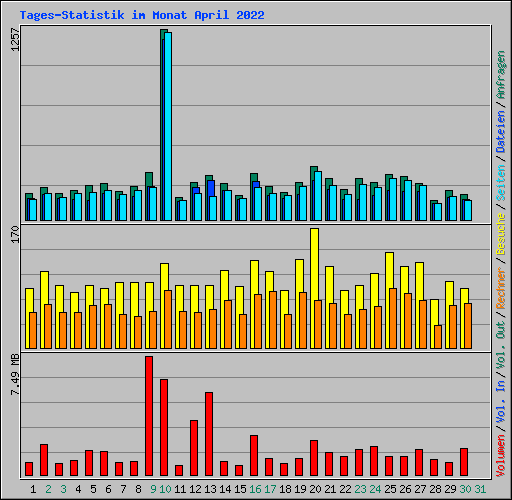512x500 pixels.
Task: Click day label '1' on the x-axis
Action: (x=33, y=489)
